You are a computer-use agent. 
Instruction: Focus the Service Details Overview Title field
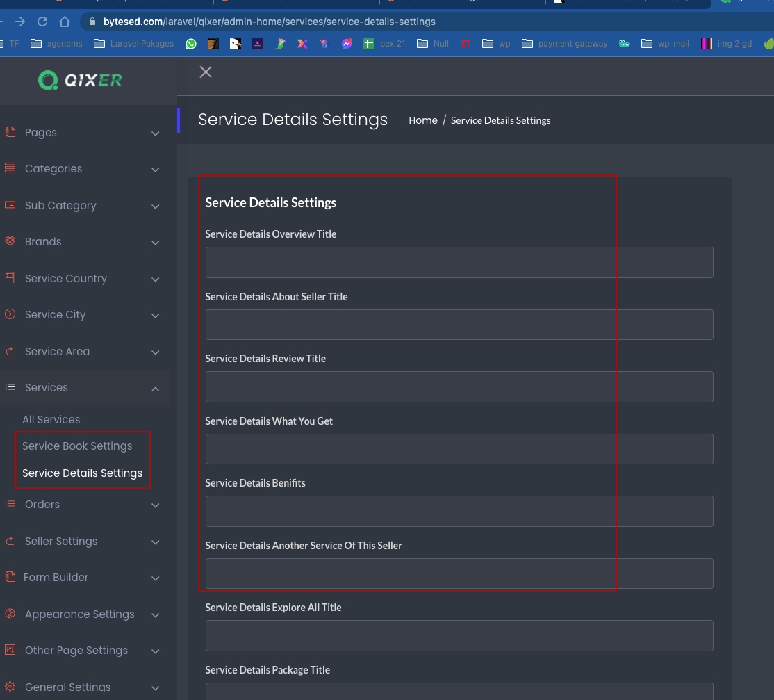[459, 263]
